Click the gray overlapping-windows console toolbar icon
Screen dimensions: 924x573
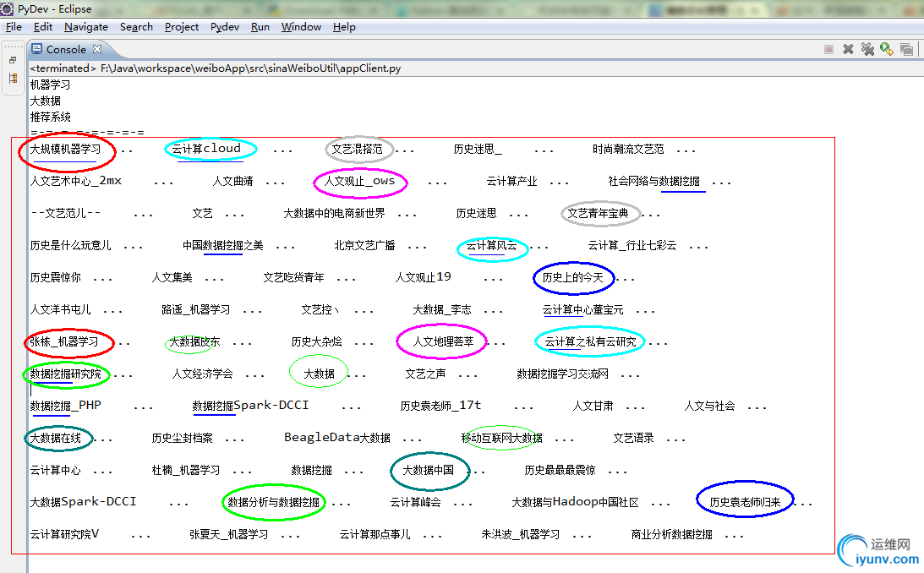(x=906, y=50)
